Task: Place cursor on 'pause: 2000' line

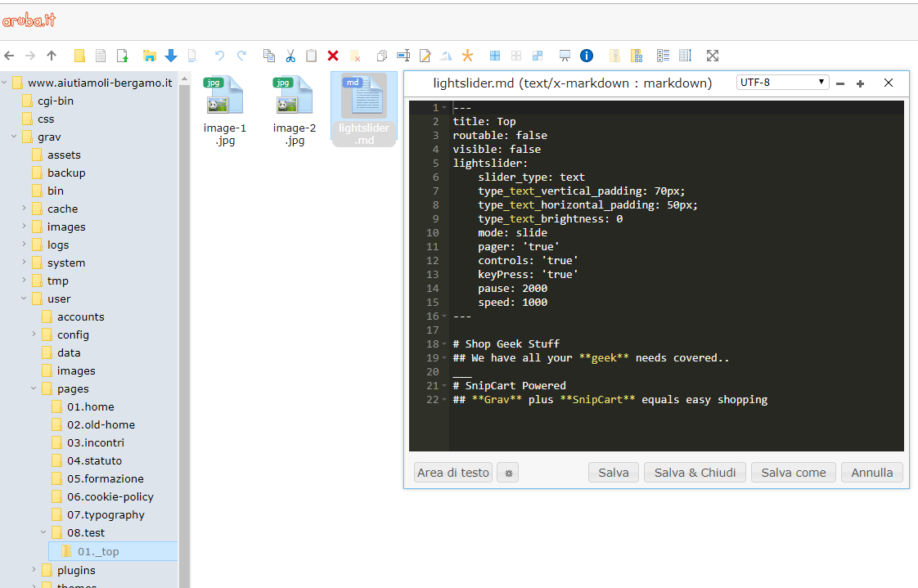Action: coord(512,289)
